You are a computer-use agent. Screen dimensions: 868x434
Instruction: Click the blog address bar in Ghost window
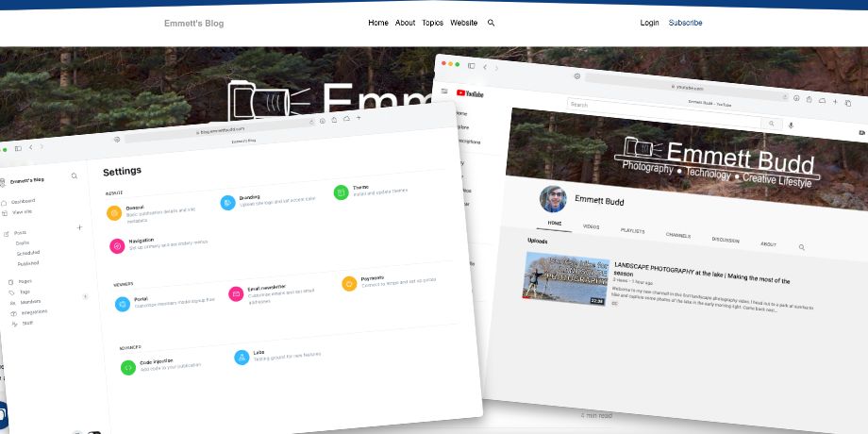pyautogui.click(x=220, y=130)
